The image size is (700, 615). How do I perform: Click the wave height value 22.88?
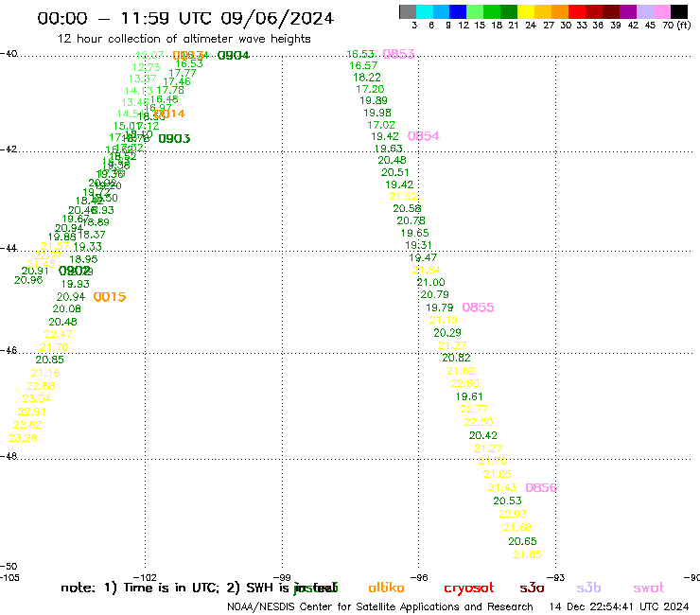click(x=41, y=386)
